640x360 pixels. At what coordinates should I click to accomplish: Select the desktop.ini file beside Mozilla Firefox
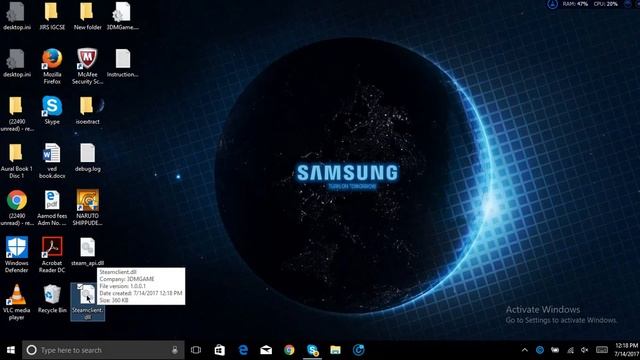click(x=17, y=63)
